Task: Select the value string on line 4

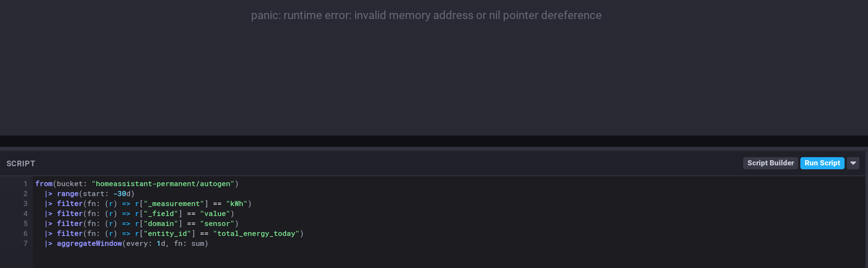Action: [x=215, y=213]
